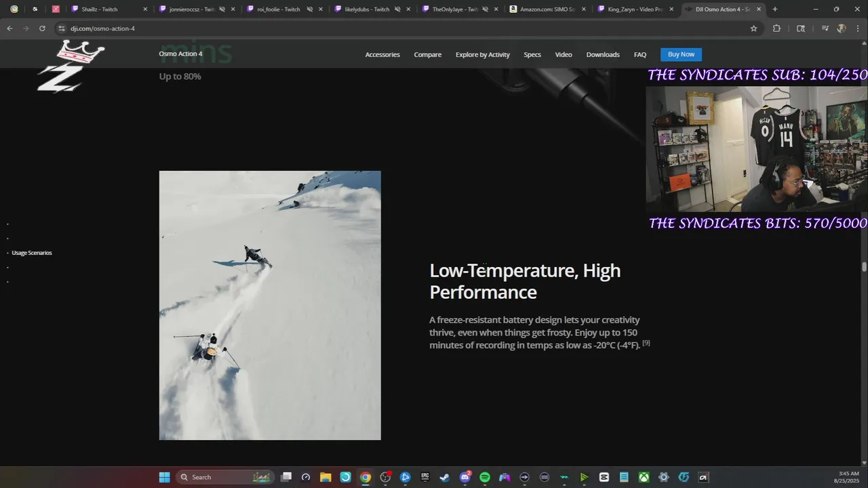Viewport: 868px width, 488px height.
Task: Click the Low-Temperature, High Performance heading
Action: pyautogui.click(x=525, y=281)
